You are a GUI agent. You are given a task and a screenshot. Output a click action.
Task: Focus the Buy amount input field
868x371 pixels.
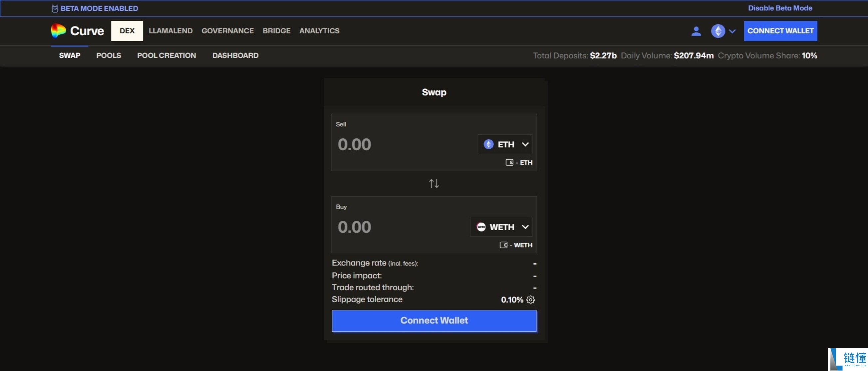pos(401,227)
